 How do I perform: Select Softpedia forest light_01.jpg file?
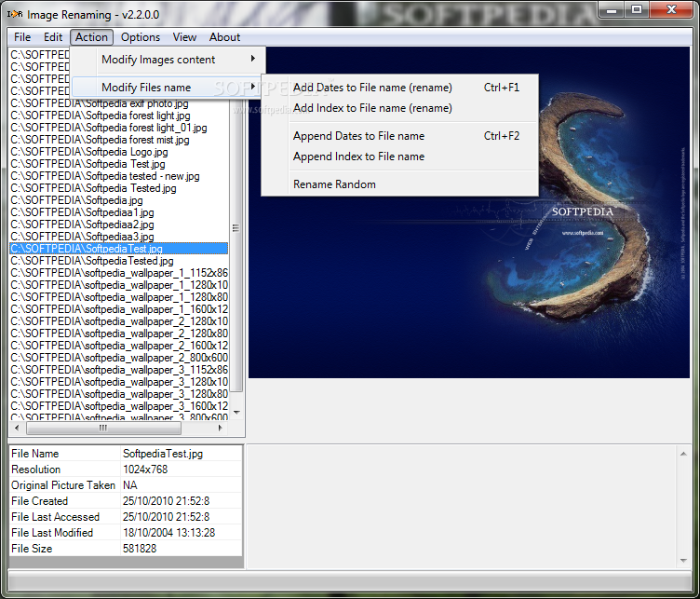coord(119,128)
